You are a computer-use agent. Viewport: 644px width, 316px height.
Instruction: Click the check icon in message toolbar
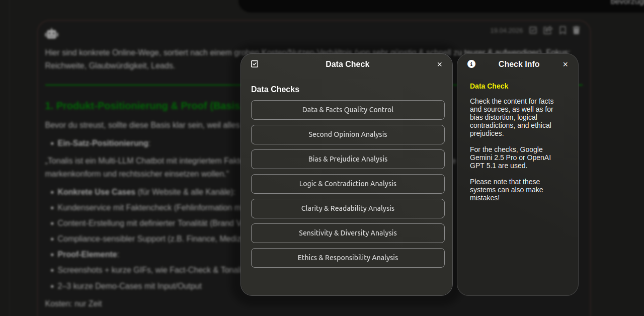(533, 30)
